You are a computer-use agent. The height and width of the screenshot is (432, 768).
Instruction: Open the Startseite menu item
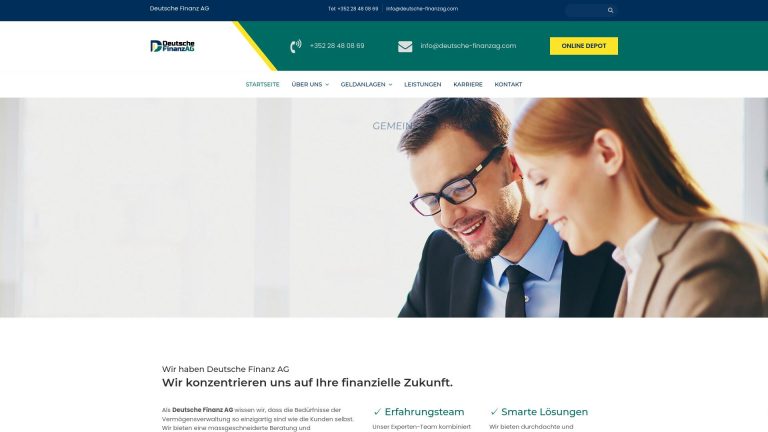pyautogui.click(x=263, y=84)
